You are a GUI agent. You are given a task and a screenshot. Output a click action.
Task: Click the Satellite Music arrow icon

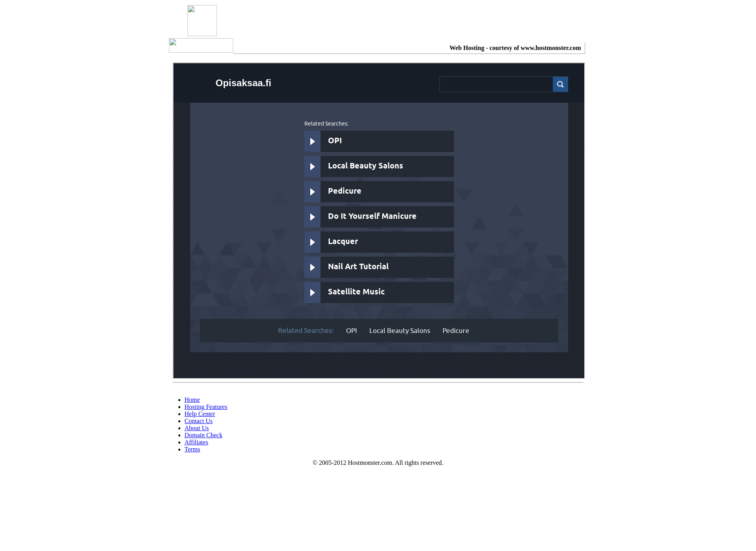(x=312, y=292)
